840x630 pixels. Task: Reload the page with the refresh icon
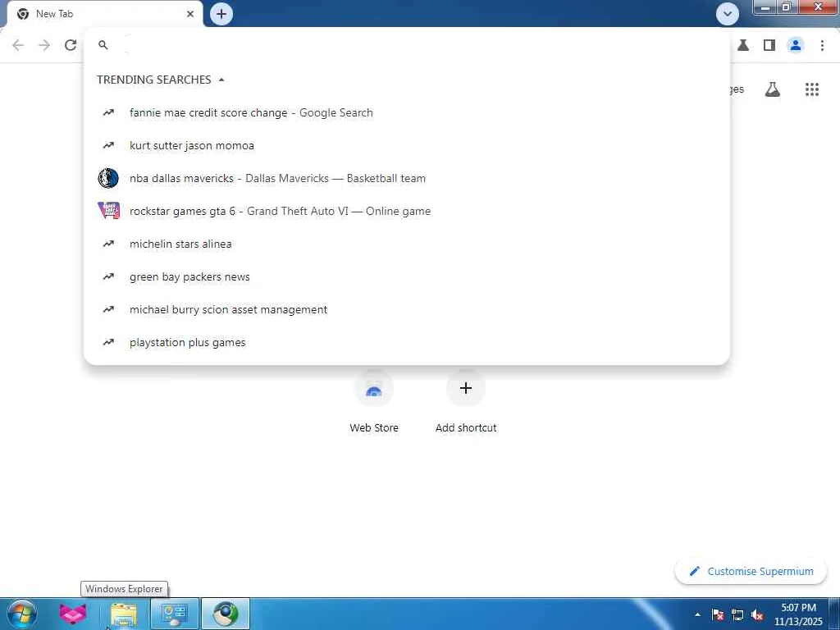click(x=71, y=45)
